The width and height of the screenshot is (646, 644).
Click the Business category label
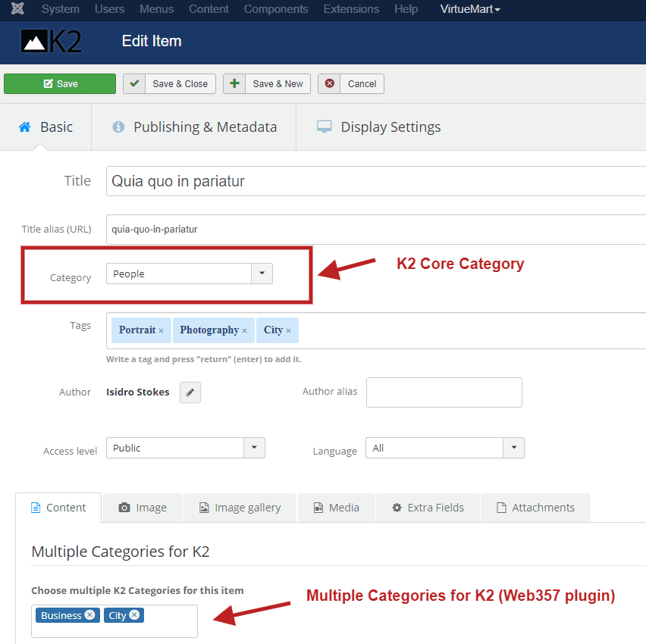point(61,615)
